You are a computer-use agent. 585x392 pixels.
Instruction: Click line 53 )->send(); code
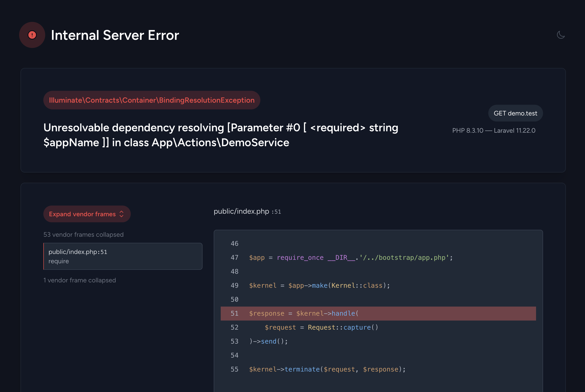[268, 341]
